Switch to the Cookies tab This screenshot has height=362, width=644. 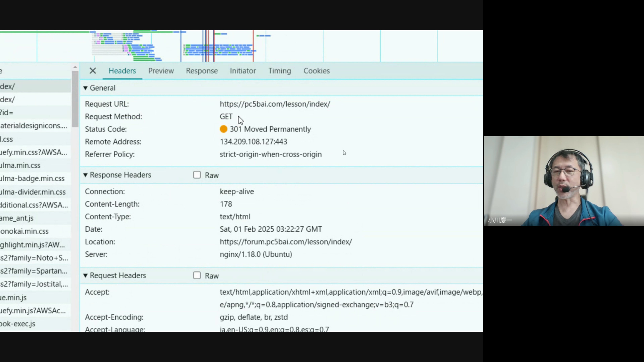(x=316, y=71)
